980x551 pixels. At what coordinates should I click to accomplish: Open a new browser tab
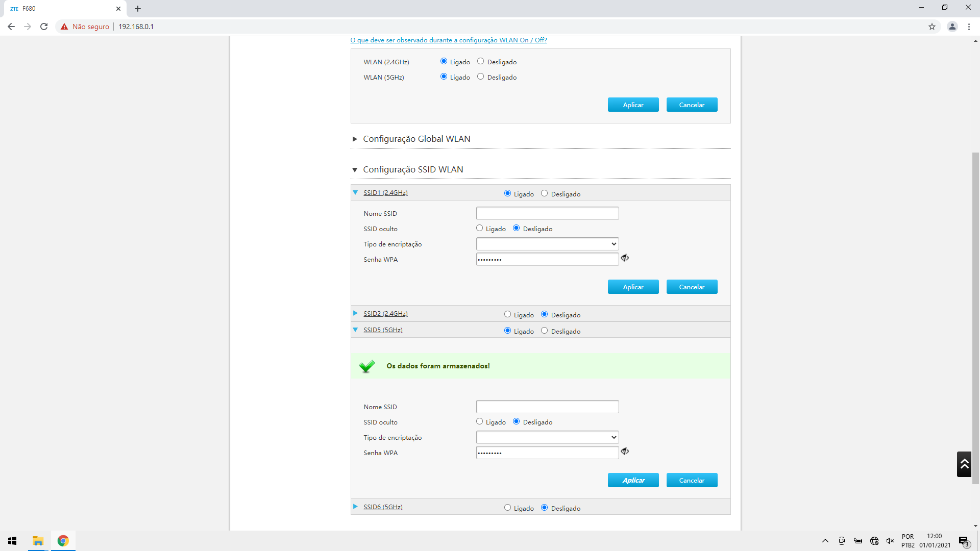click(138, 9)
